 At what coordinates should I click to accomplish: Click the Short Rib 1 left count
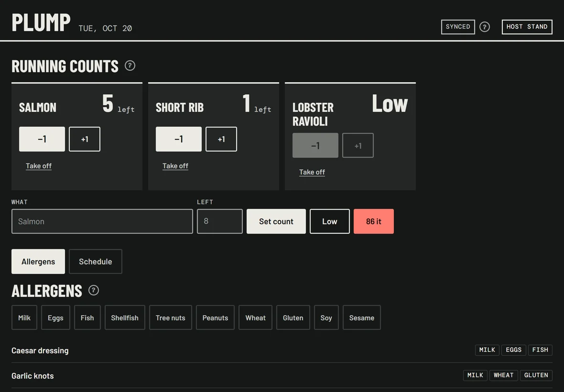click(257, 104)
